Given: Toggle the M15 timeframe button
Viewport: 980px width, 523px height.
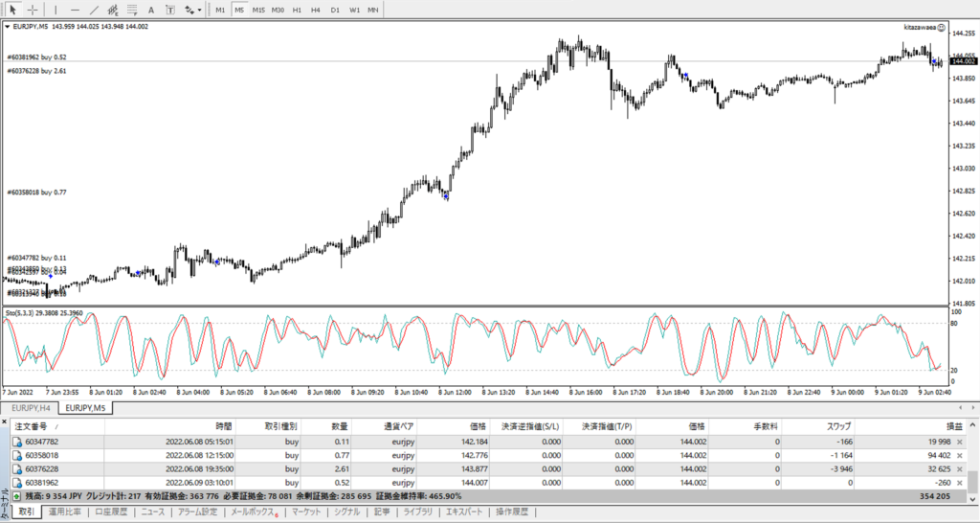Looking at the screenshot, I should point(258,10).
